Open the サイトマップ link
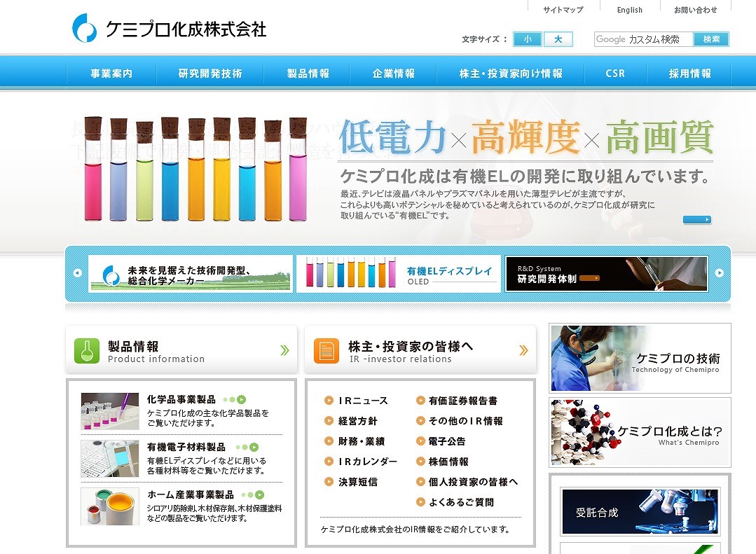This screenshot has width=756, height=554. 563,10
